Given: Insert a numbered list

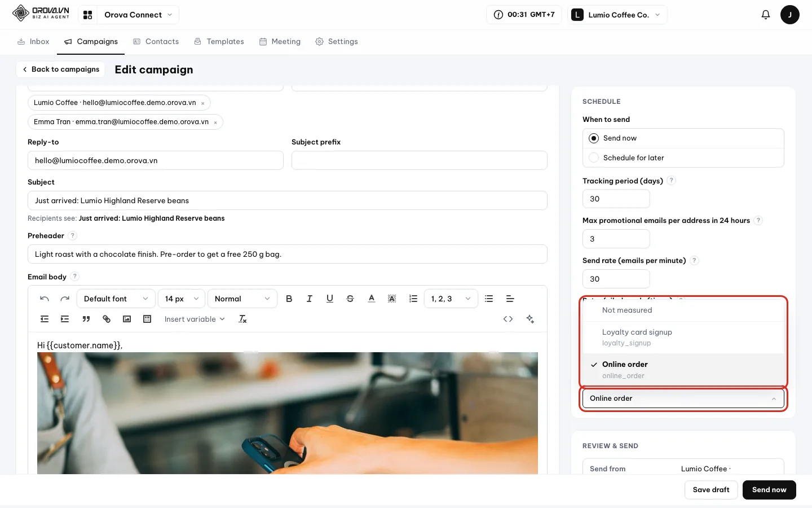Looking at the screenshot, I should click(x=413, y=299).
